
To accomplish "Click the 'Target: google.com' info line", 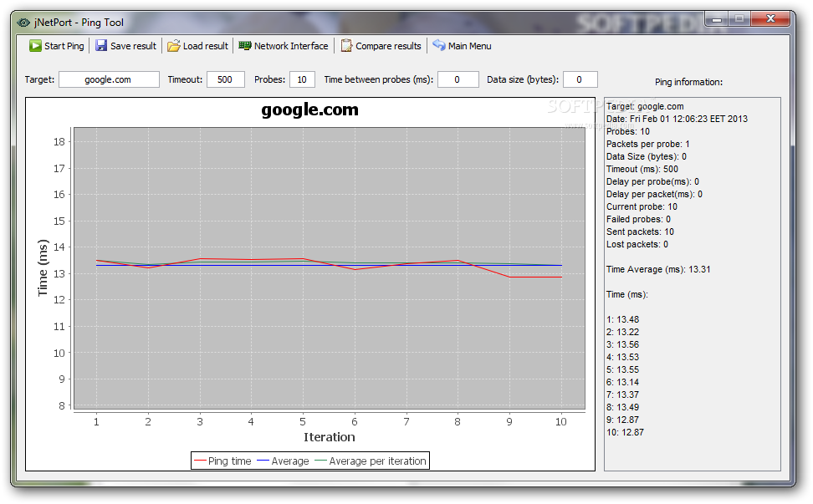I will 645,106.
